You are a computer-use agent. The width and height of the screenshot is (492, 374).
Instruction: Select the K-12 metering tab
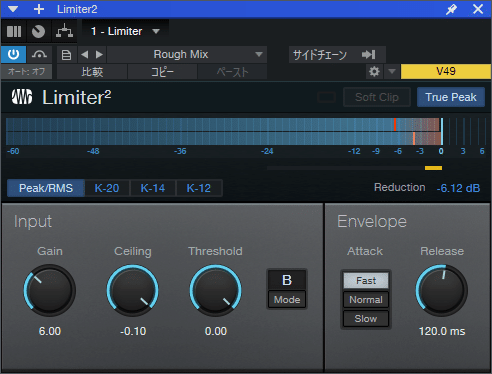pos(199,188)
